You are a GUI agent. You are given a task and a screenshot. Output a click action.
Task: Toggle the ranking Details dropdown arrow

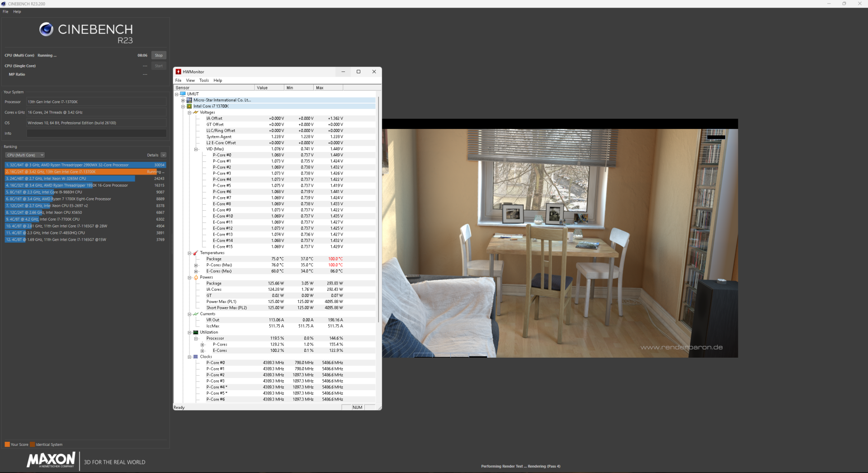(x=164, y=155)
